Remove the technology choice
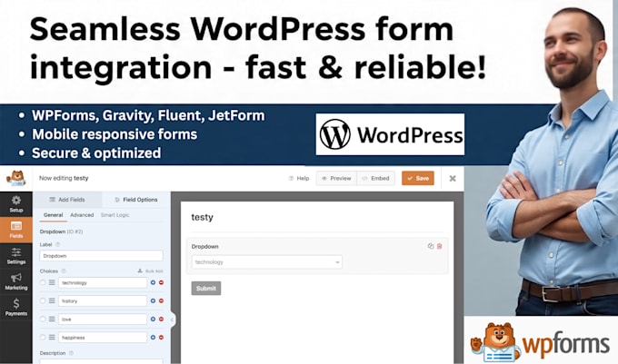Viewport: 618px width, 364px height. 161,282
